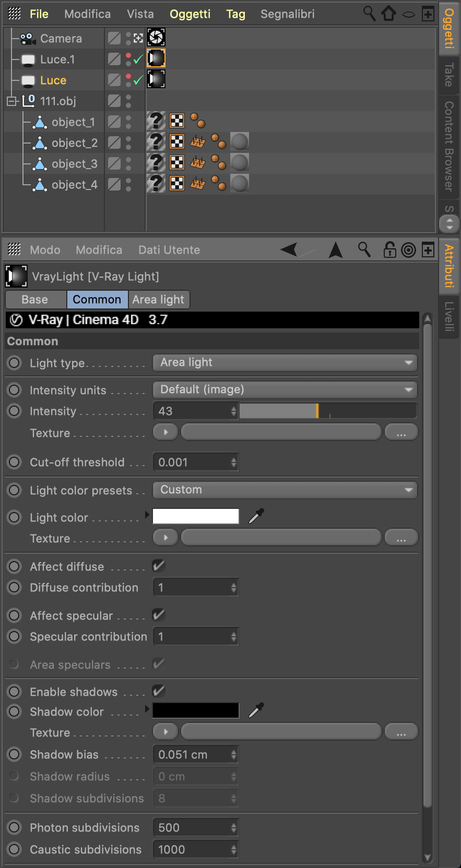The image size is (461, 868).
Task: Click the grey material sphere on object_2
Action: 240,141
